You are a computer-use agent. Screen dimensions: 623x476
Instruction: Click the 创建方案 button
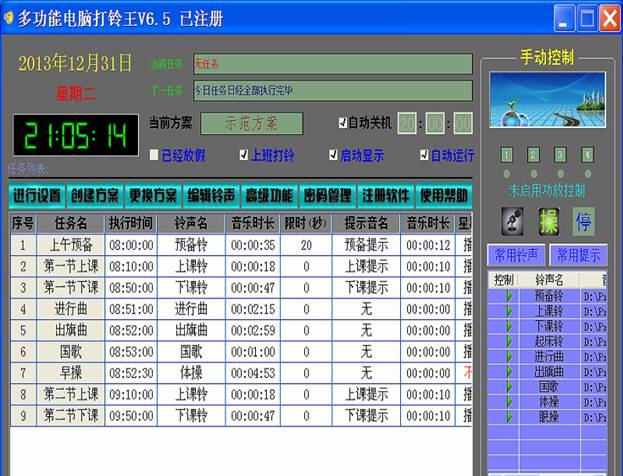pos(95,196)
